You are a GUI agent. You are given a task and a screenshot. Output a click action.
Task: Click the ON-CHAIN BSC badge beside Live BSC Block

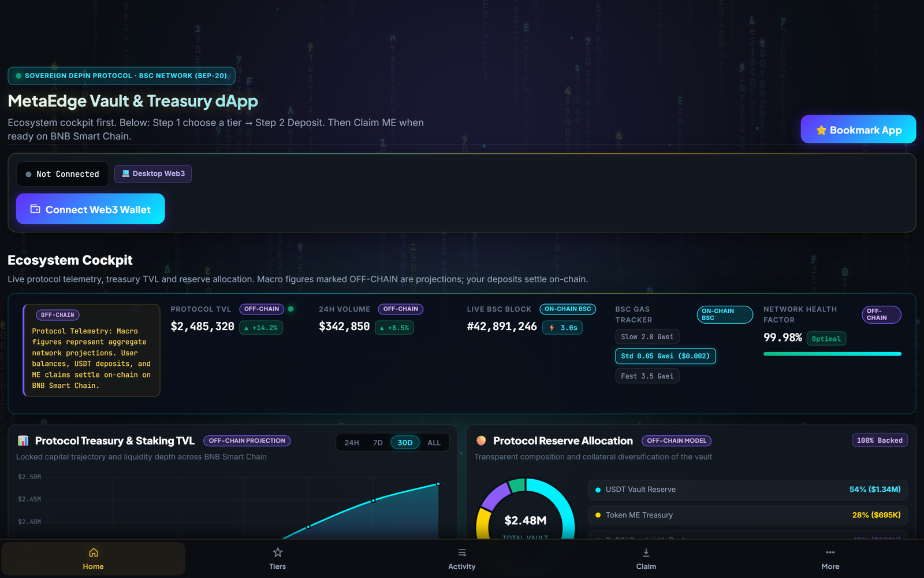(568, 309)
